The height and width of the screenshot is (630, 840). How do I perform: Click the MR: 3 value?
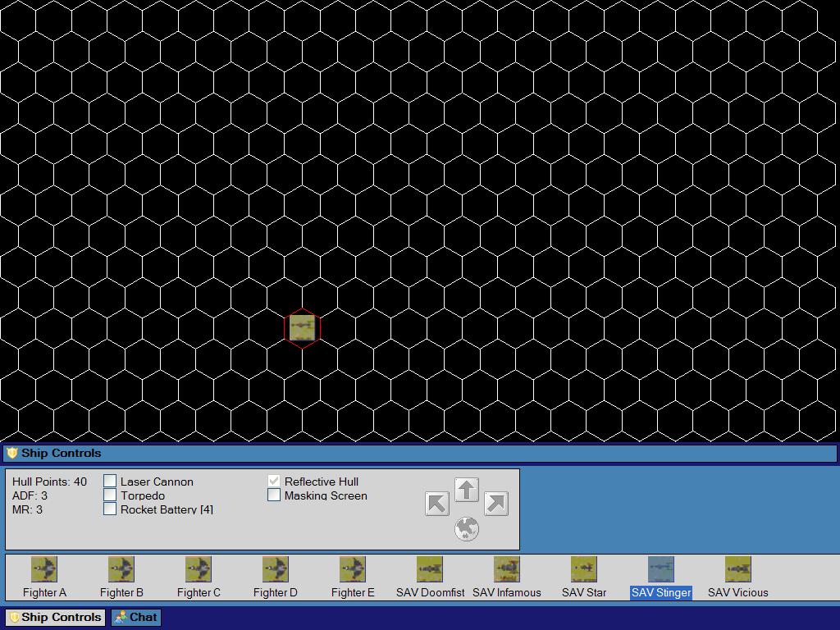click(x=27, y=509)
